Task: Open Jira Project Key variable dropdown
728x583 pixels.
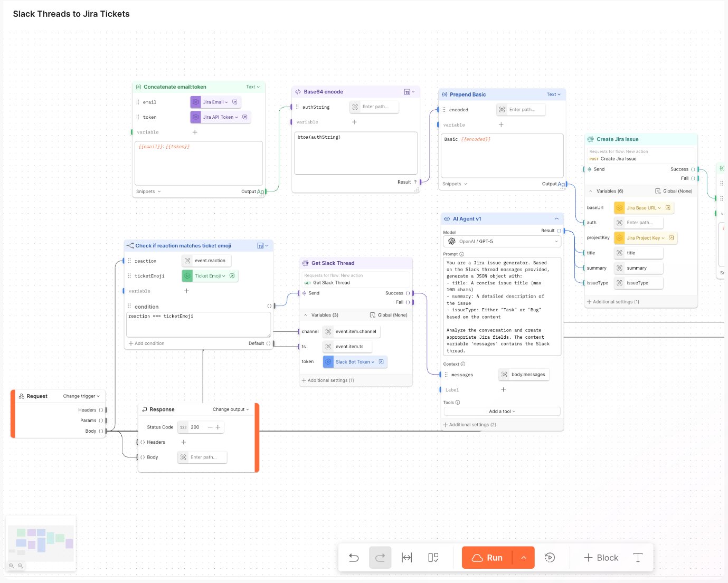Action: (x=646, y=238)
